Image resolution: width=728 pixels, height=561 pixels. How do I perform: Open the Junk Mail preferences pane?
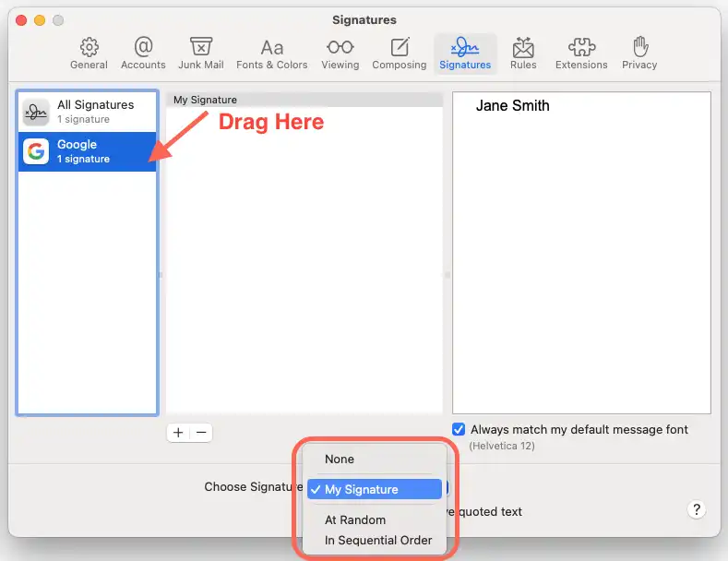tap(201, 54)
